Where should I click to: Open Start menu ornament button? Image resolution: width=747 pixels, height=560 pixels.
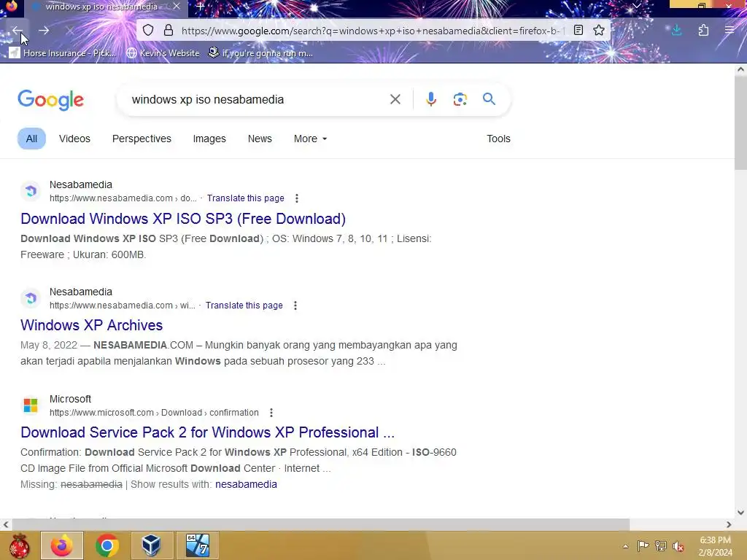point(19,545)
